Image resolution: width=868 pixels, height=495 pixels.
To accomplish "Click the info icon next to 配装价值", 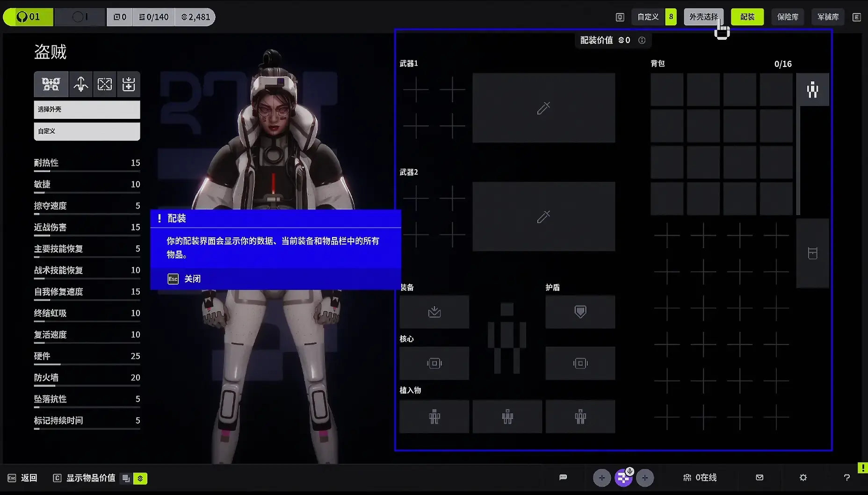I will 642,40.
